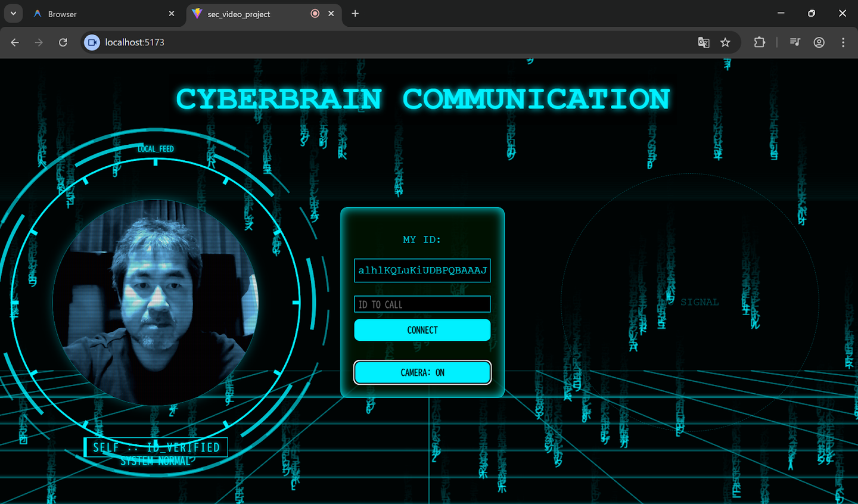Close the sec_video_project tab
Viewport: 858px width, 504px height.
(331, 14)
